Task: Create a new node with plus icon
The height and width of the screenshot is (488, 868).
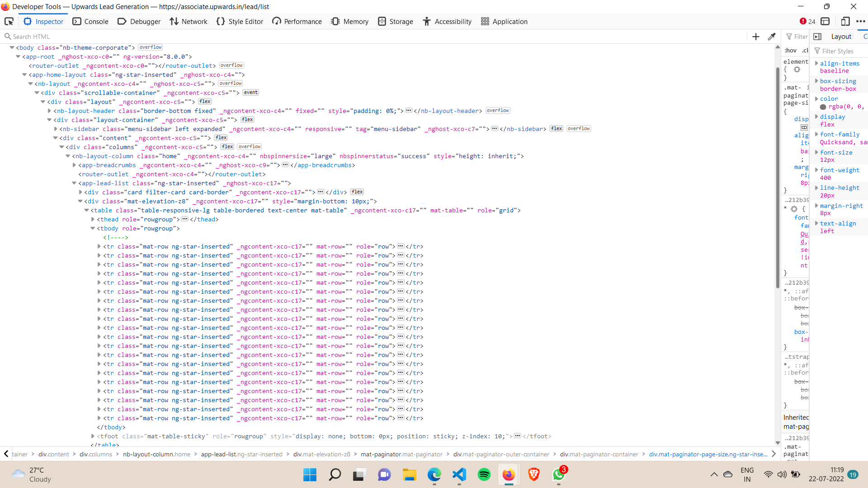Action: (x=755, y=37)
